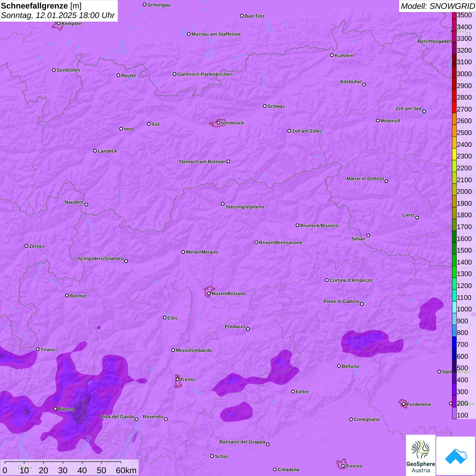The height and width of the screenshot is (476, 476).
Task: Click the date Sonntag, 12.01.2025 18:00 Uhr
Action: pos(58,15)
